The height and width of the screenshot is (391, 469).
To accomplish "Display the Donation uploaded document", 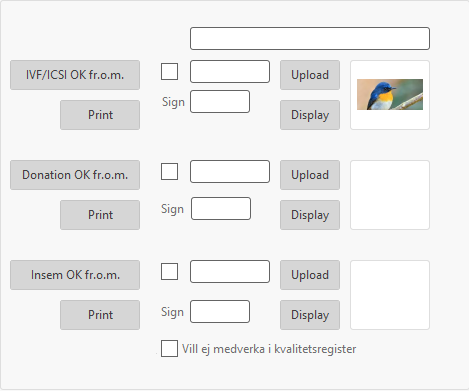I will (x=310, y=215).
